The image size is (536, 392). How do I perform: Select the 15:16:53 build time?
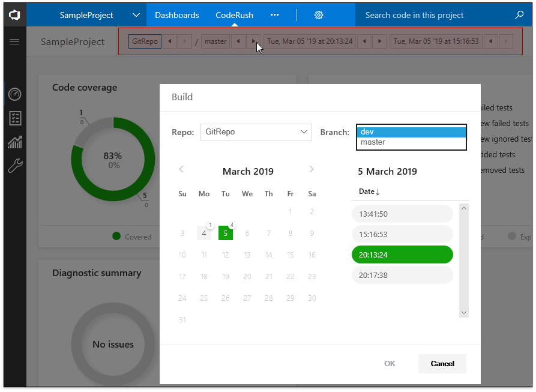point(402,234)
